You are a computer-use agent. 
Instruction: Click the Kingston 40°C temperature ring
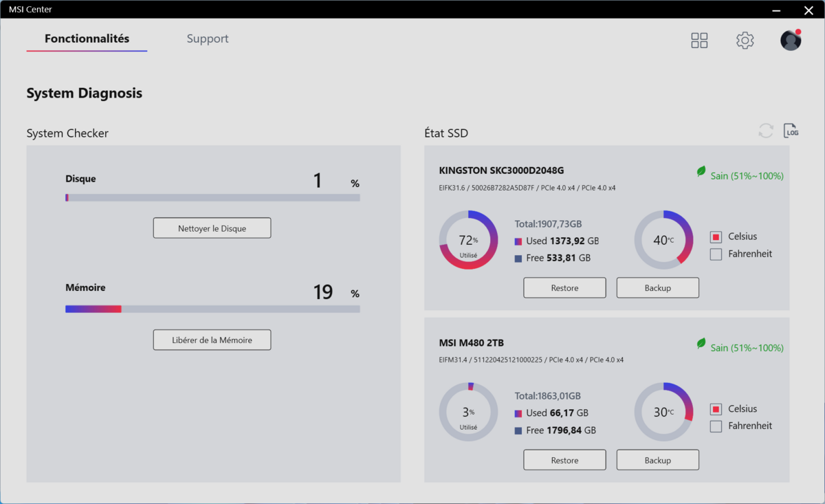tap(663, 240)
